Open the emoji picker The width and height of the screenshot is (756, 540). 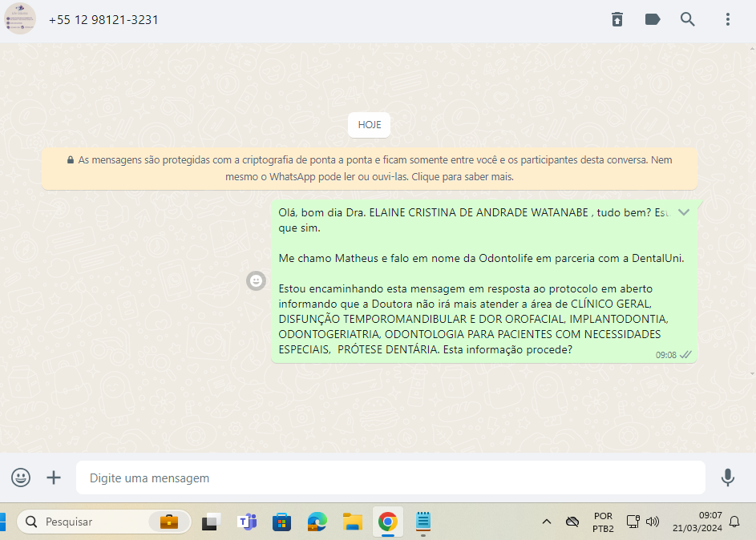(x=21, y=478)
